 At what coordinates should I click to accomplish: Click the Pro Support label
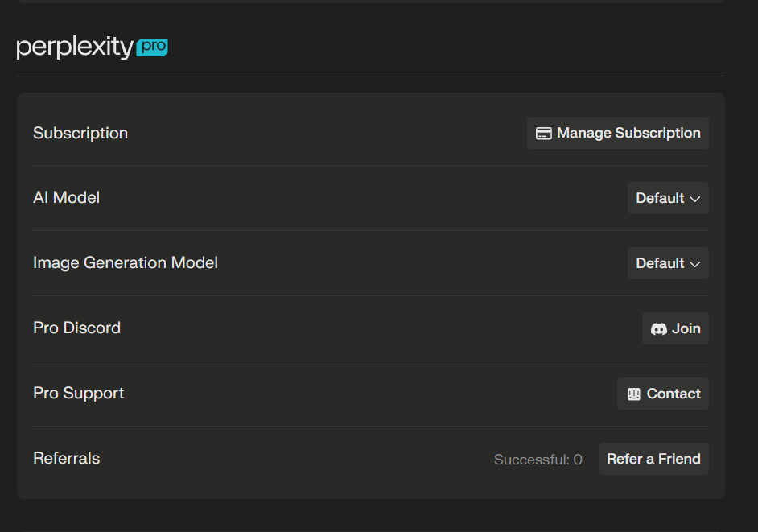point(78,394)
